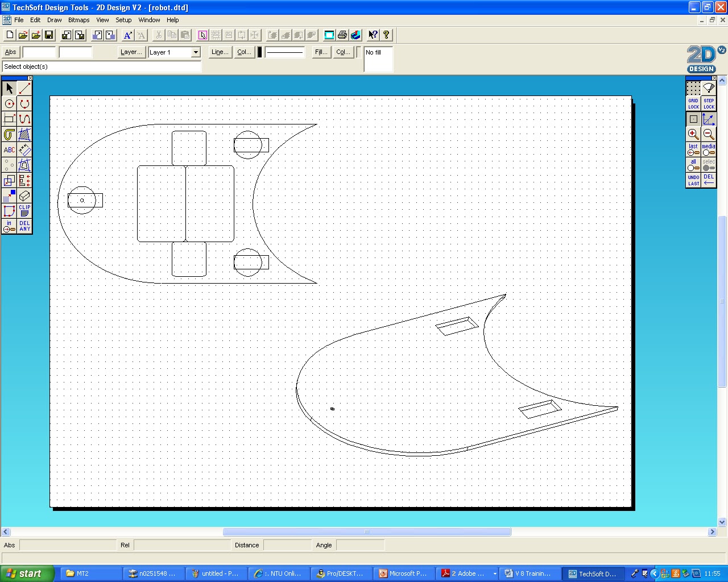The height and width of the screenshot is (582, 728).
Task: Select the Arc drawing tool
Action: click(24, 103)
